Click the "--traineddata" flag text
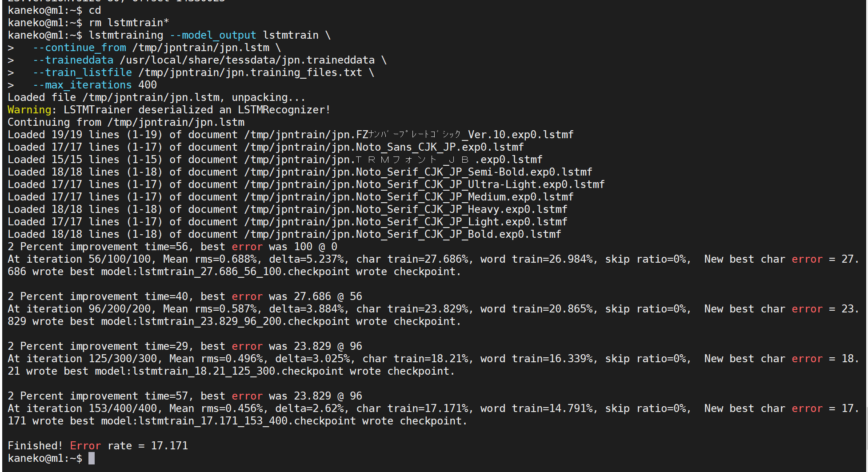The width and height of the screenshot is (868, 472). pos(73,60)
